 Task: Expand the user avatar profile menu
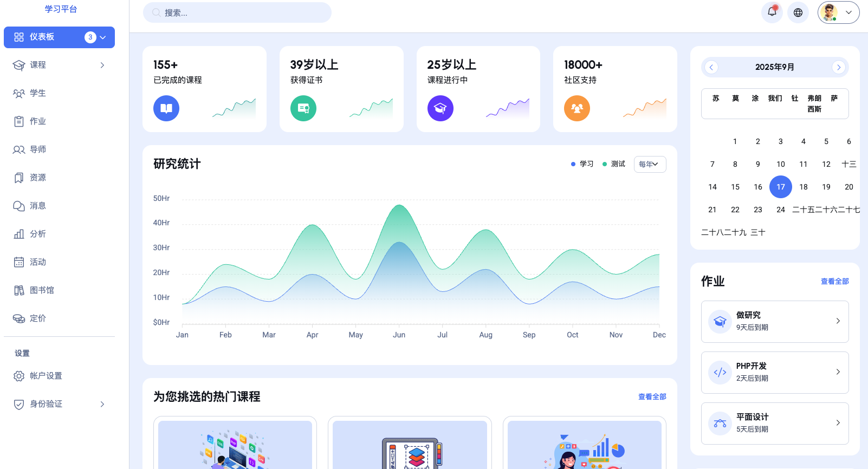pyautogui.click(x=838, y=12)
